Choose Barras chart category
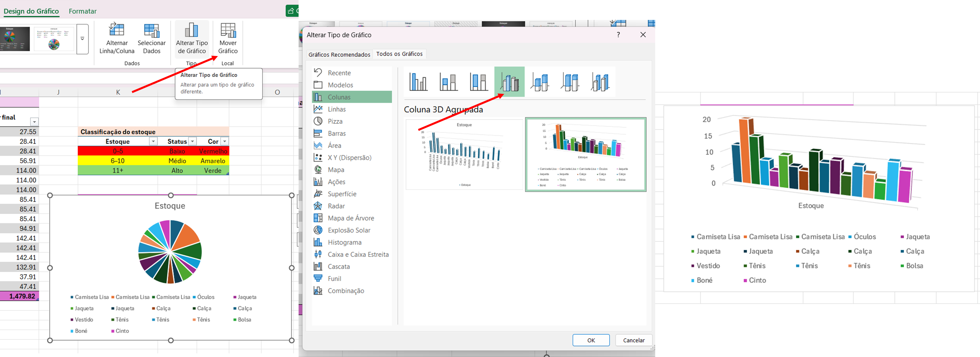The width and height of the screenshot is (980, 357). click(x=352, y=134)
